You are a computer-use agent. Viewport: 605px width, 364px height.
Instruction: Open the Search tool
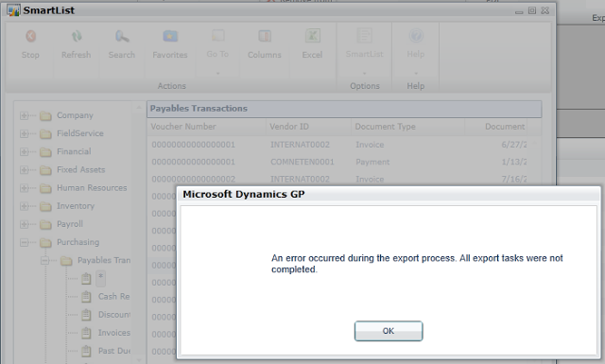122,36
